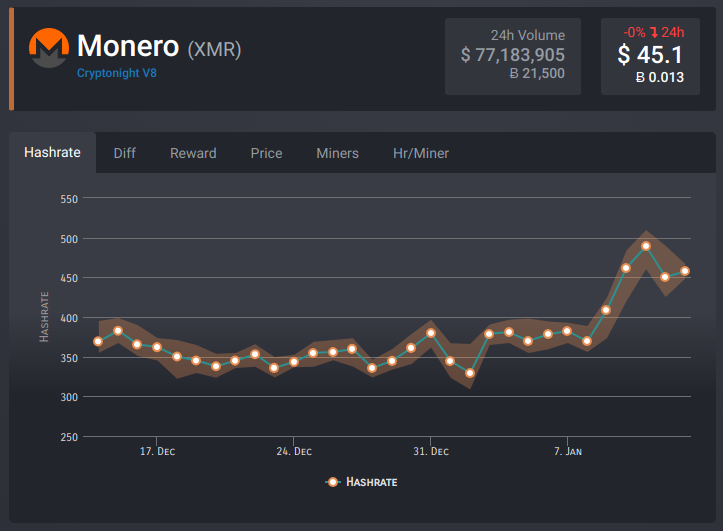The image size is (723, 531).
Task: Click the 7. Jan axis label
Action: [568, 451]
